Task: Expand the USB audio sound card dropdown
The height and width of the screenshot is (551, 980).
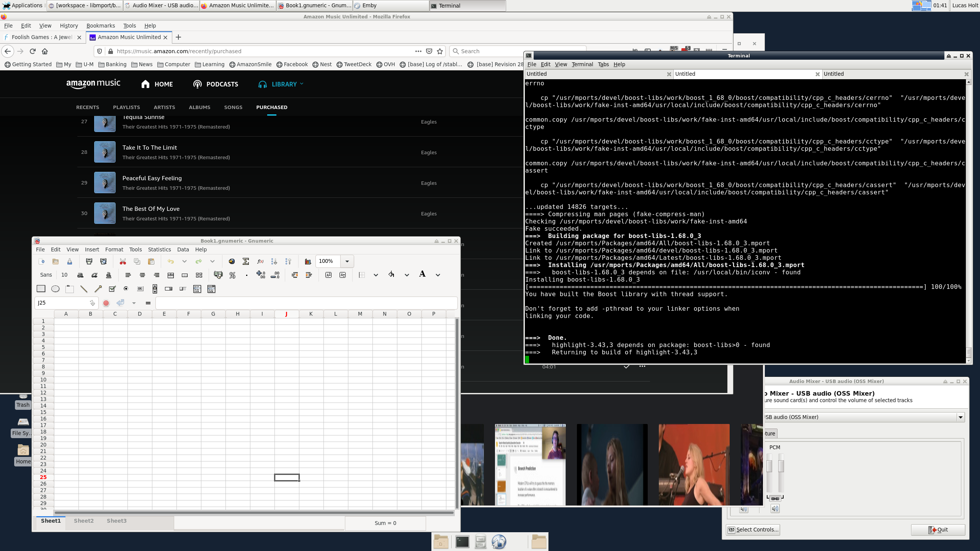Action: pyautogui.click(x=960, y=417)
